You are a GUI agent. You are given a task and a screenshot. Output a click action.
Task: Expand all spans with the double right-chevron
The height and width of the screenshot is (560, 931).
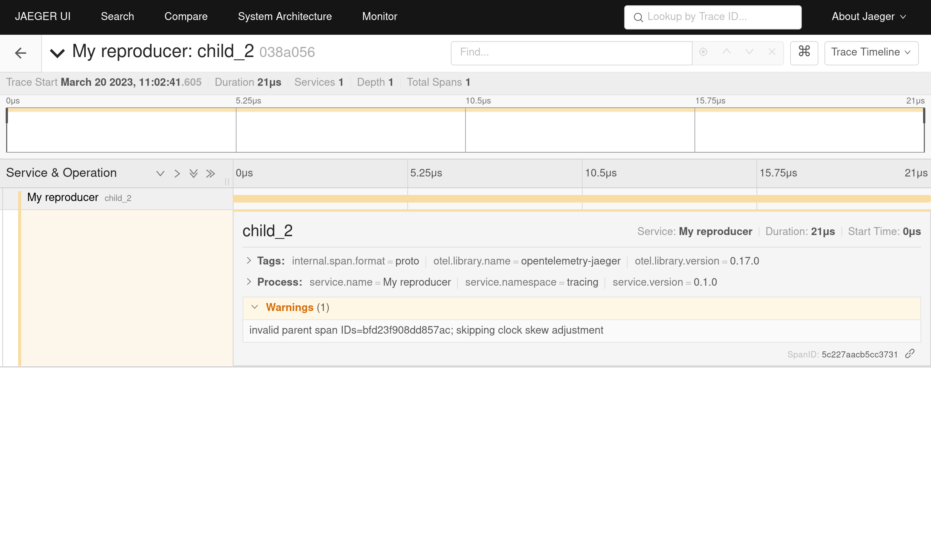tap(210, 173)
